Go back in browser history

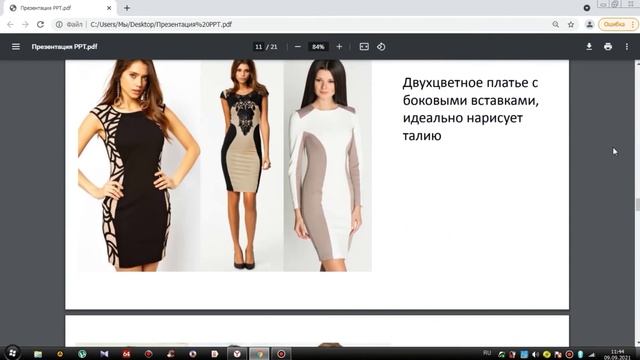pos(10,24)
